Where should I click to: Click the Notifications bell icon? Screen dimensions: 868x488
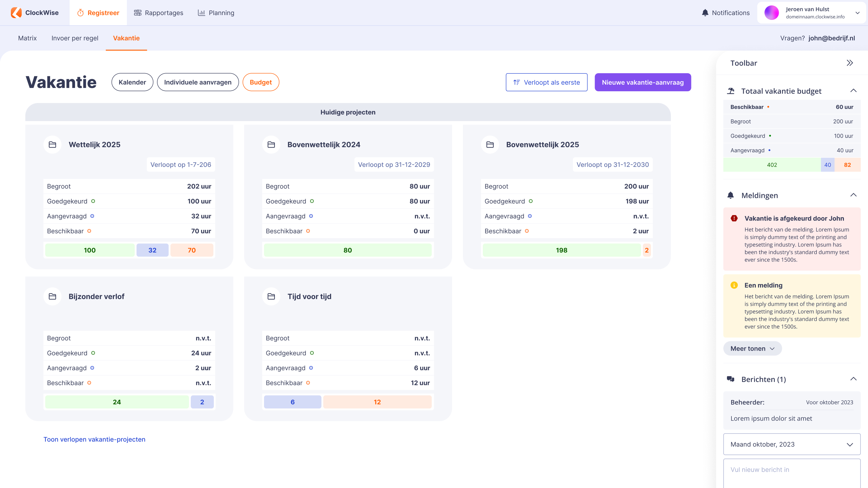point(705,13)
